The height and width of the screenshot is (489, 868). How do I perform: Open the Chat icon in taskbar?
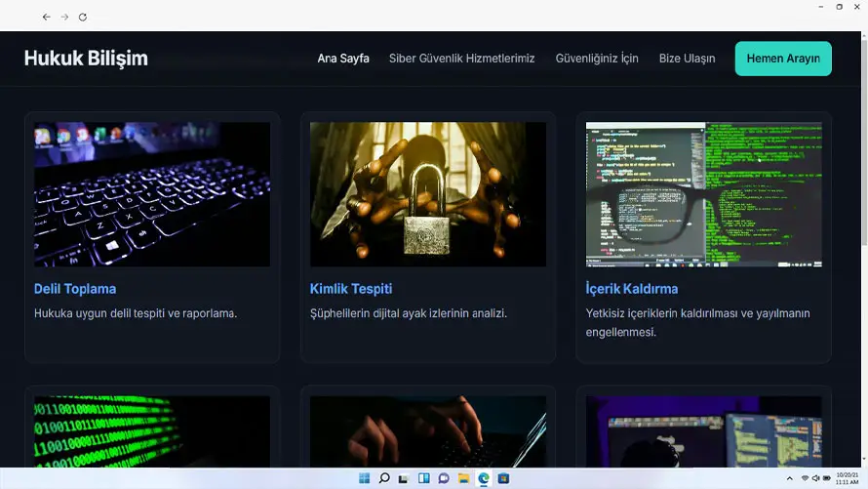tap(444, 478)
